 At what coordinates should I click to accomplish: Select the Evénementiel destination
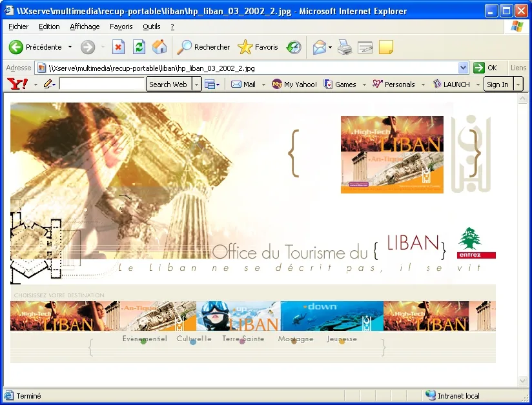[x=145, y=339]
